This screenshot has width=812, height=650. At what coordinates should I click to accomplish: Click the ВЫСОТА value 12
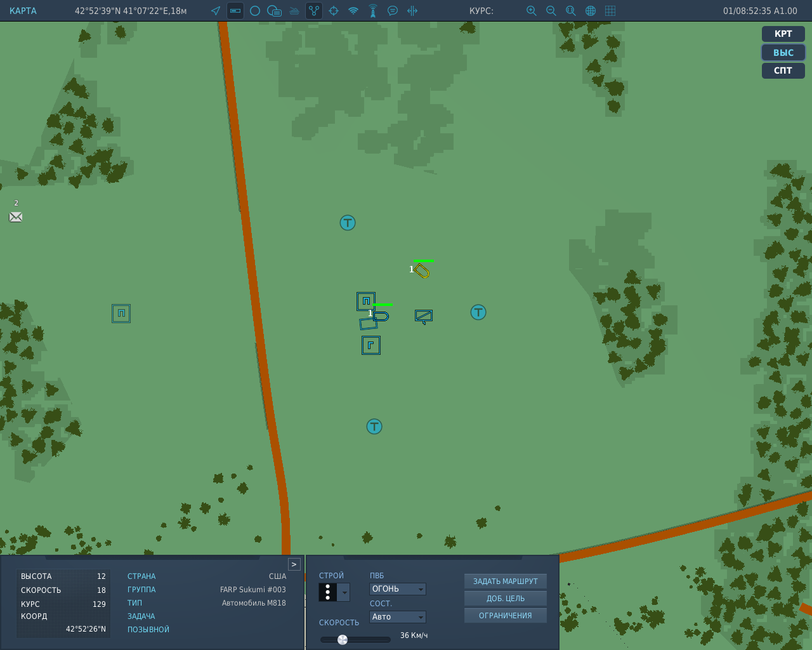point(101,576)
